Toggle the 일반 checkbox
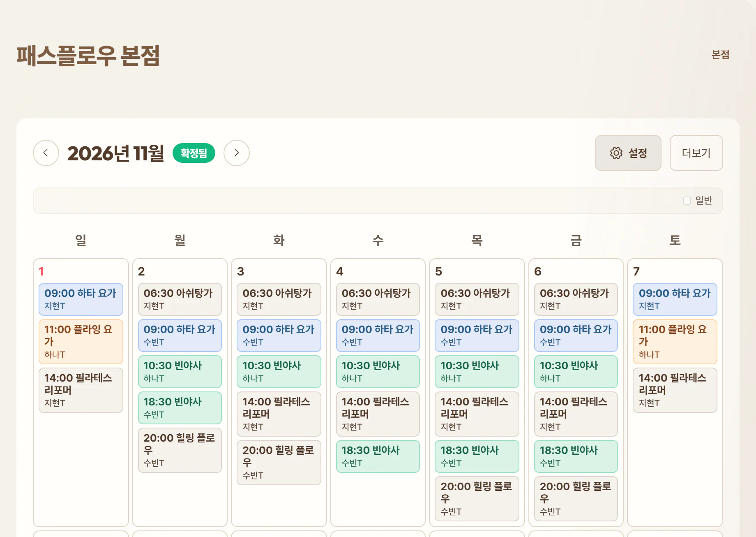756x537 pixels. (687, 201)
